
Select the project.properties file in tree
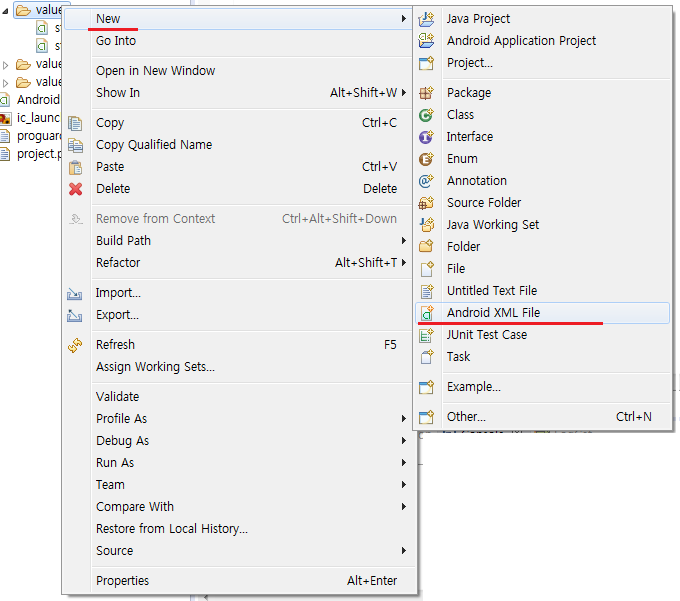click(30, 154)
